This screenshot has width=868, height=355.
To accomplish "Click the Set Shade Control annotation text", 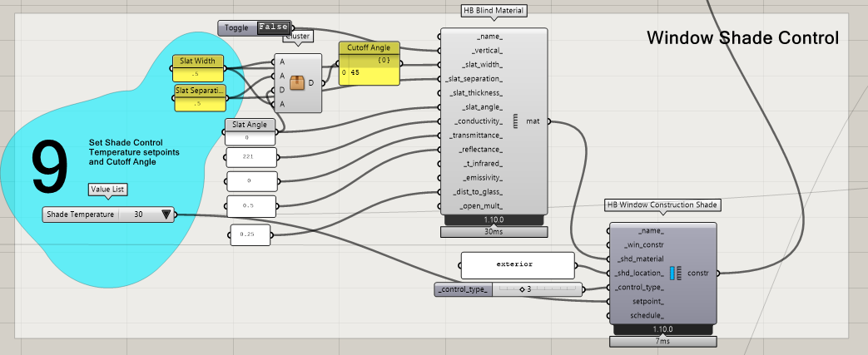I will click(134, 152).
